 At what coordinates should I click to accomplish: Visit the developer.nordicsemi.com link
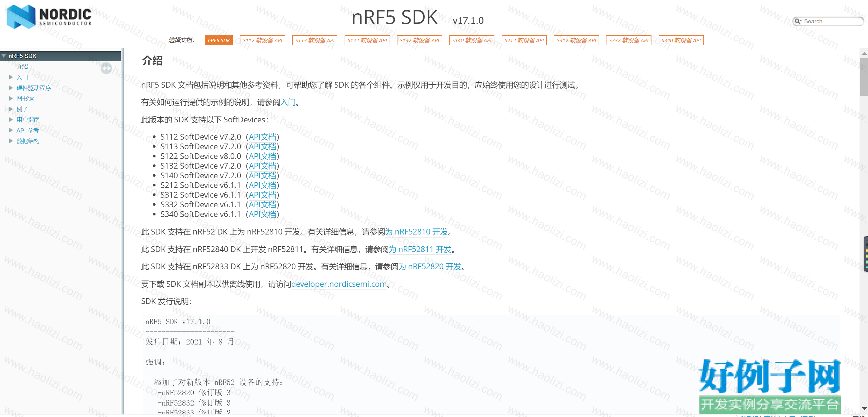point(339,284)
